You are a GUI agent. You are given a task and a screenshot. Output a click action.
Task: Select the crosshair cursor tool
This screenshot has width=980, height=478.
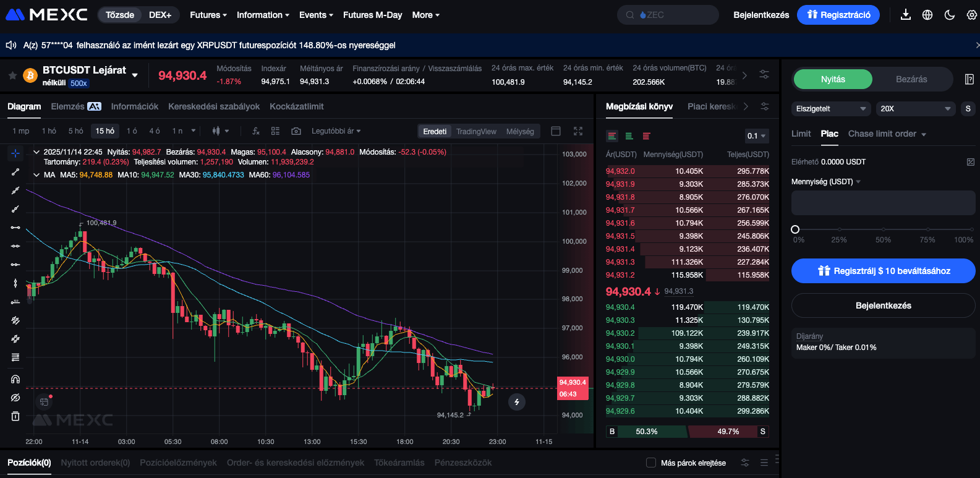point(15,153)
